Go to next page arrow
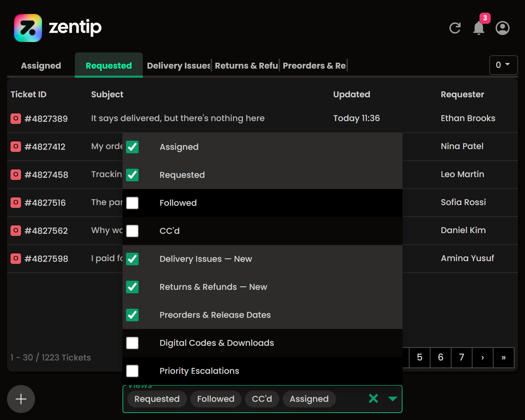Viewport: 525px width, 420px height. [483, 357]
